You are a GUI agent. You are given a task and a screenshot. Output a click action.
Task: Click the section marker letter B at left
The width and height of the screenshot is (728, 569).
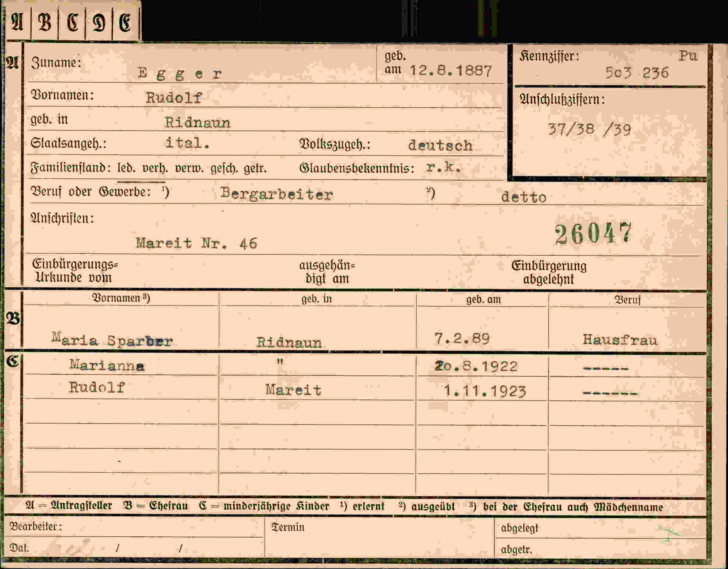point(13,319)
